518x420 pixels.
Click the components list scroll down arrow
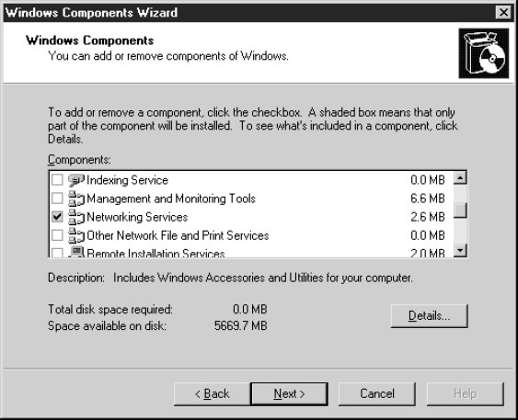tap(460, 250)
